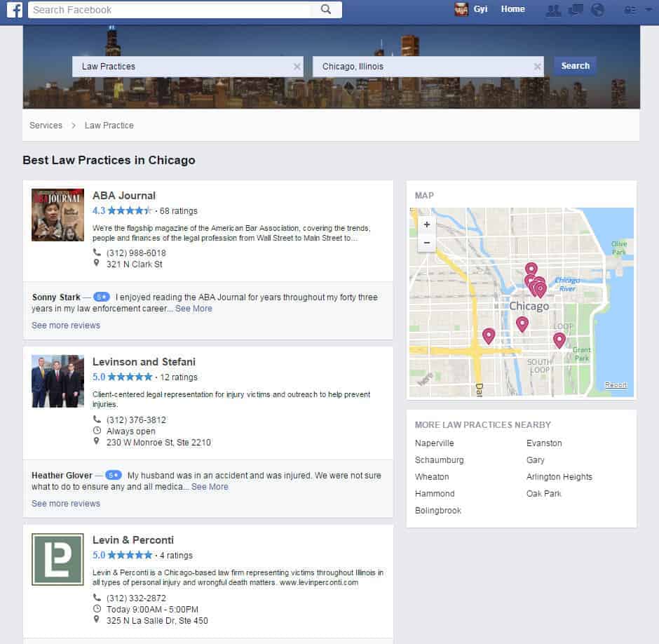Viewport: 659px width, 644px height.
Task: Click the phone number (312) 376-3812
Action: [136, 420]
